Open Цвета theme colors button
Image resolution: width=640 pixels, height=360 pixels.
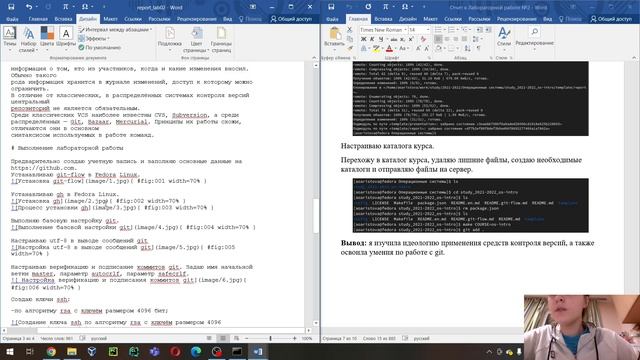[47, 40]
